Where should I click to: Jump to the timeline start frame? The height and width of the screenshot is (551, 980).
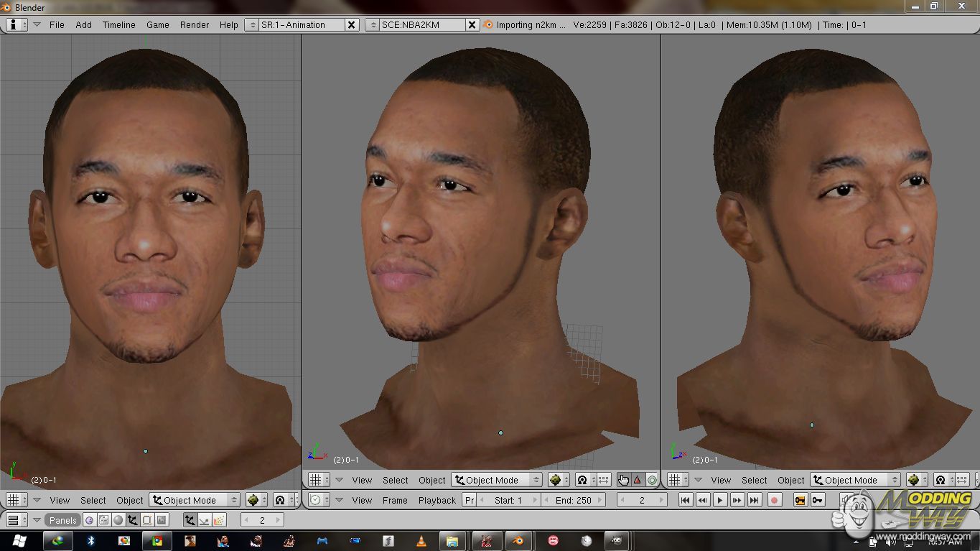click(686, 500)
